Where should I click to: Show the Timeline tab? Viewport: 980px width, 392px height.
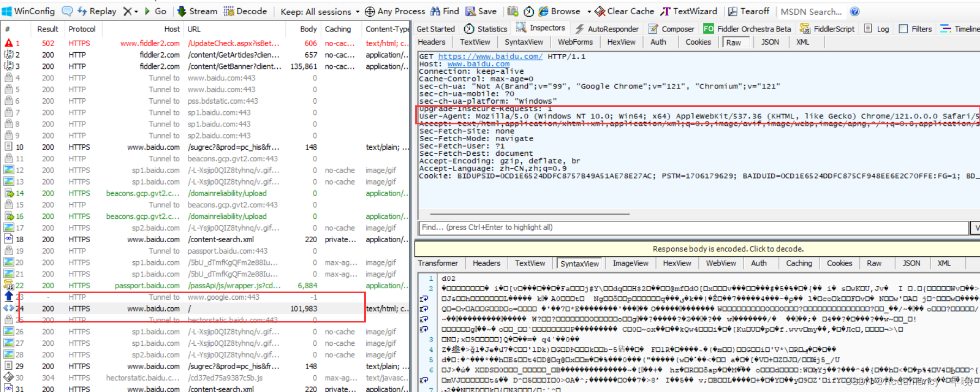coord(960,29)
